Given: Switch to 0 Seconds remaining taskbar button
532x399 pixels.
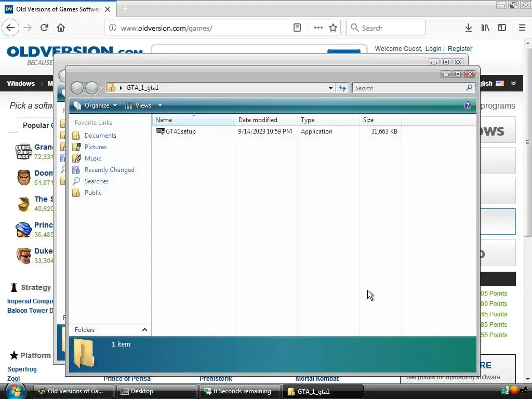Looking at the screenshot, I should point(240,391).
